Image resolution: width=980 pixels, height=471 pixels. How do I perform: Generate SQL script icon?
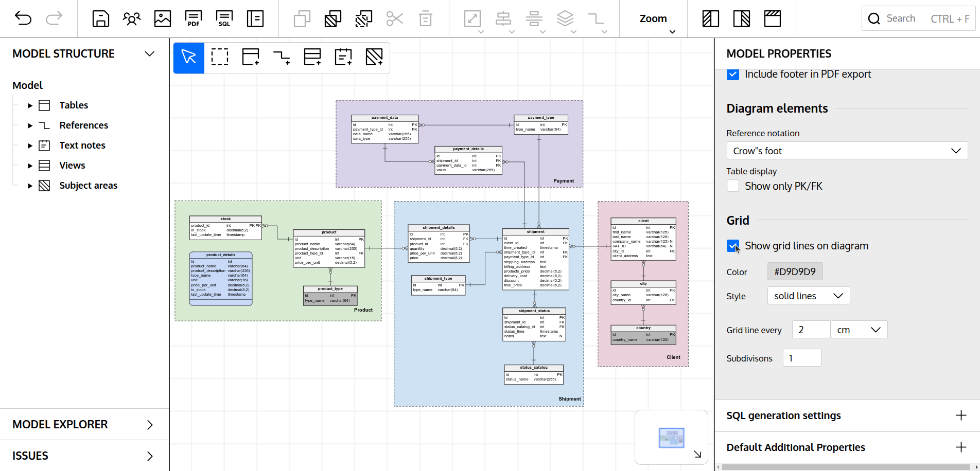pos(224,19)
